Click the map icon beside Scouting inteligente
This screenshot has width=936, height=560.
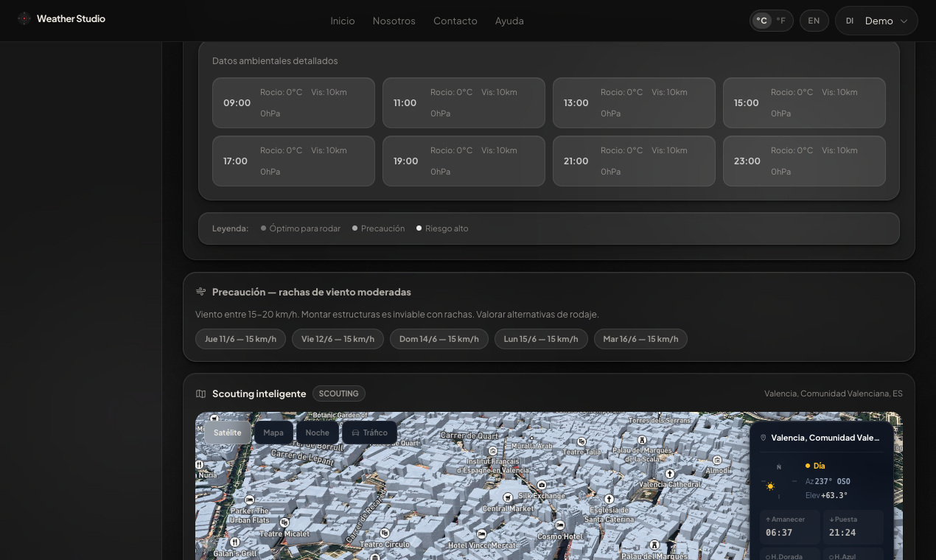tap(200, 393)
